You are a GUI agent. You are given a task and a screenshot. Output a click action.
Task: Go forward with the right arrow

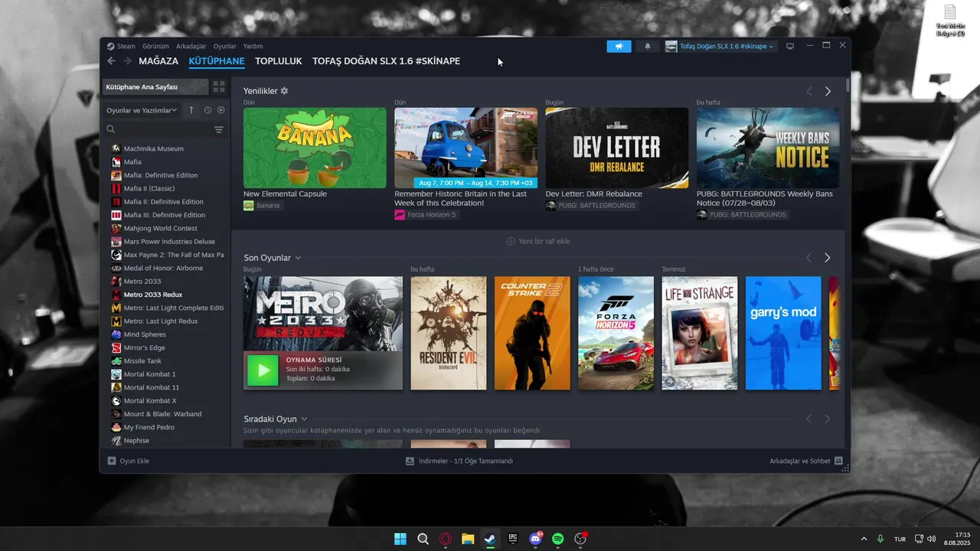coord(127,61)
